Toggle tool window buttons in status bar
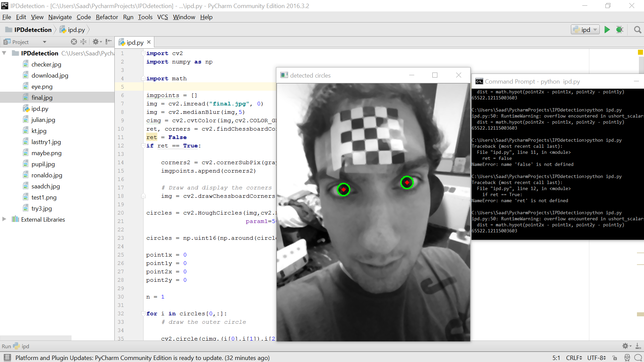 coord(7,358)
